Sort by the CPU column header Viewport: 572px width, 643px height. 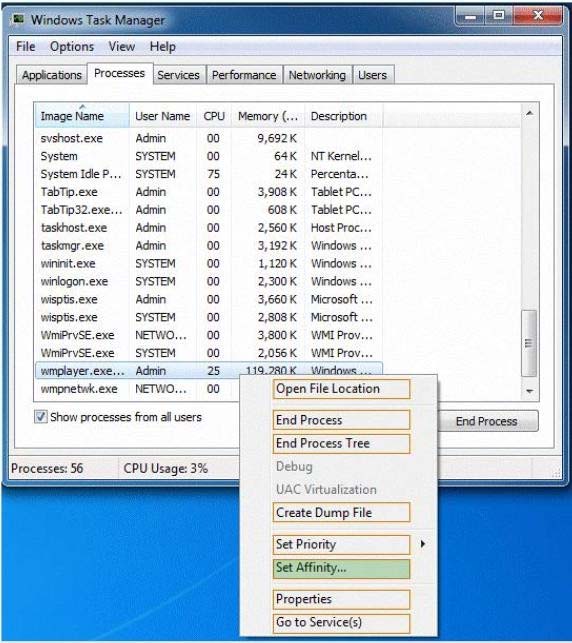214,116
